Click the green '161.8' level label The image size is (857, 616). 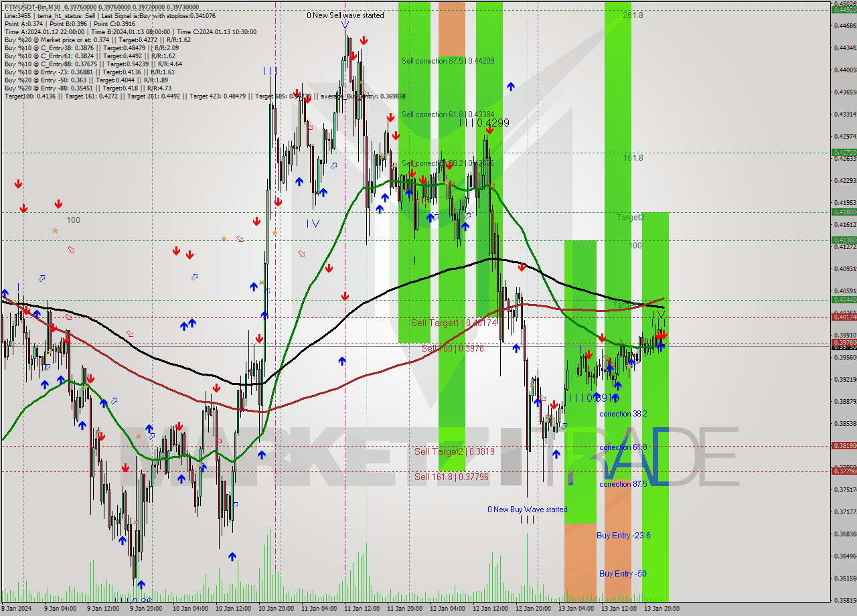(x=633, y=158)
